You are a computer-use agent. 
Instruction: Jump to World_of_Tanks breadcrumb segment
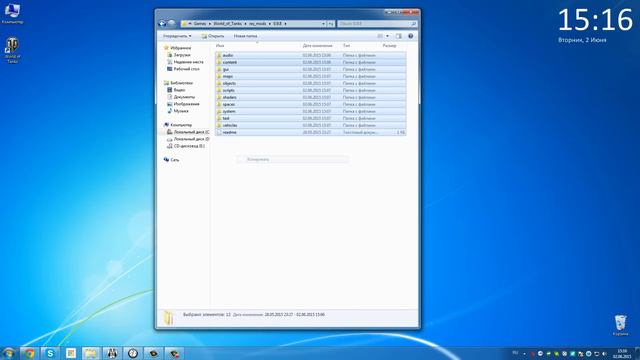click(228, 24)
